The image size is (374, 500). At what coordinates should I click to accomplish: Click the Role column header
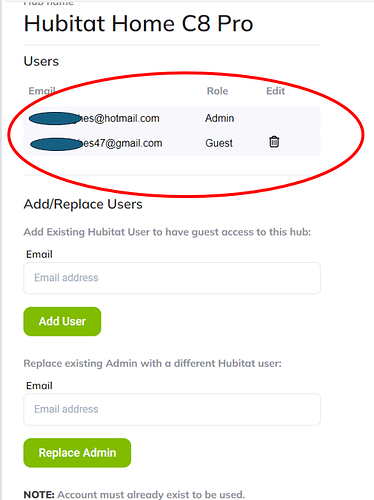point(217,91)
